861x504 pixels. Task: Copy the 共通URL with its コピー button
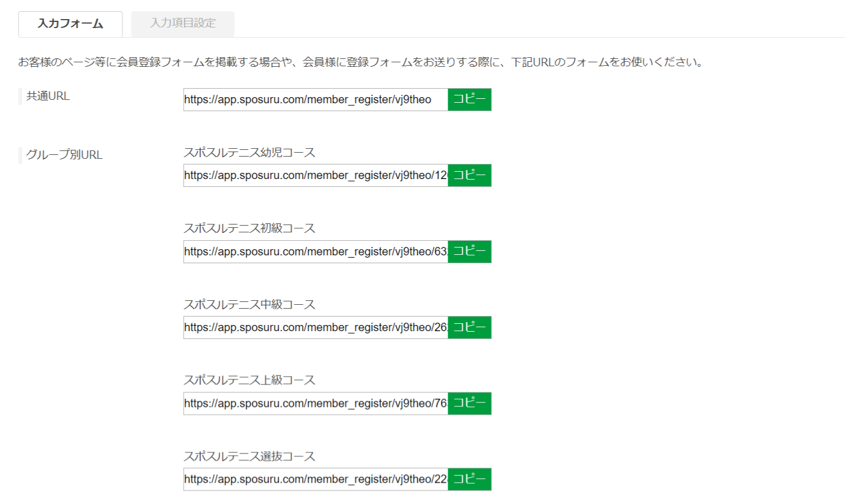[470, 99]
